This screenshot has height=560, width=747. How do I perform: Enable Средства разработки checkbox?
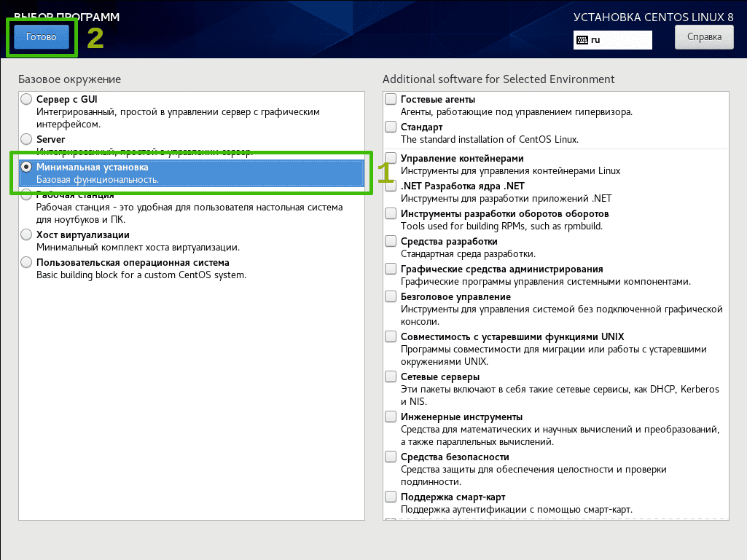(x=391, y=241)
